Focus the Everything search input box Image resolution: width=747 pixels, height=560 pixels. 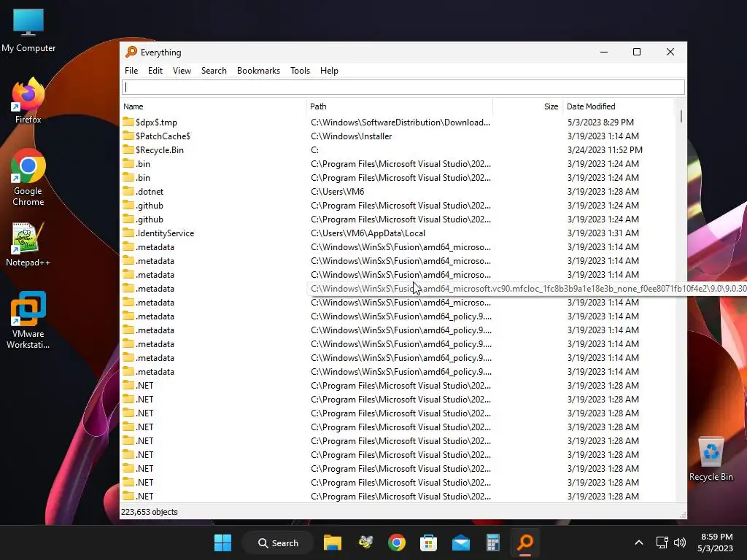(x=403, y=87)
